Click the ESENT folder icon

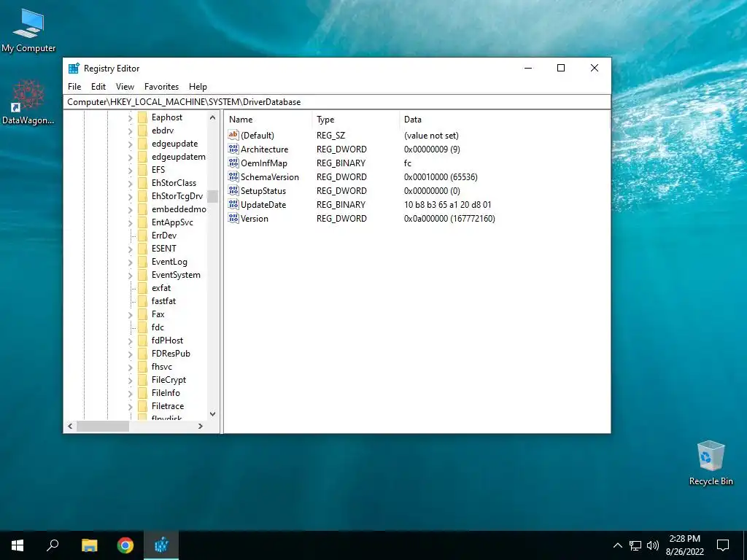pyautogui.click(x=142, y=249)
